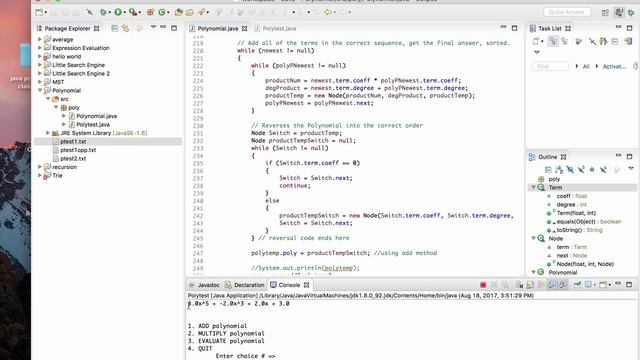Collapse the poly package
640x360 pixels.
(56, 107)
